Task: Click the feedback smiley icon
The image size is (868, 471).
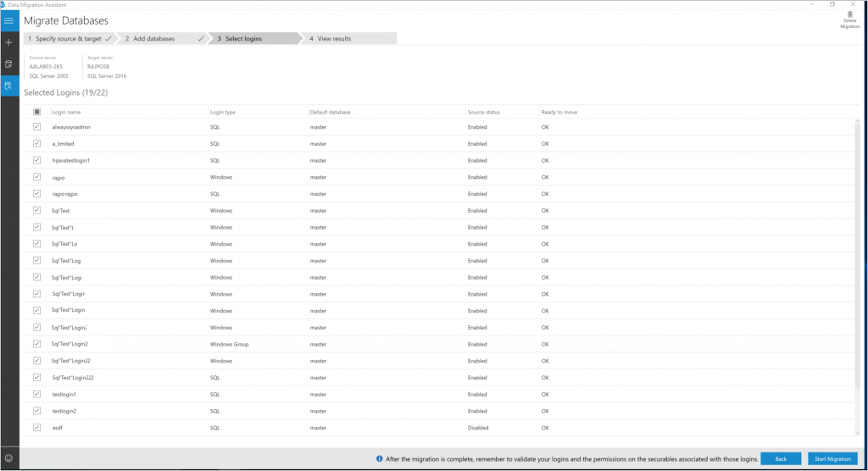Action: click(x=8, y=458)
